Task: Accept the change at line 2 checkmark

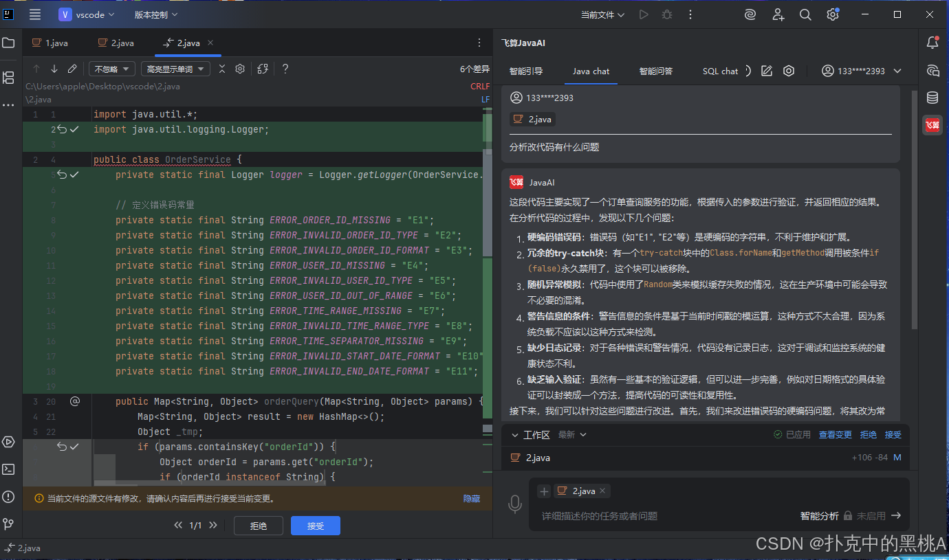Action: tap(74, 129)
